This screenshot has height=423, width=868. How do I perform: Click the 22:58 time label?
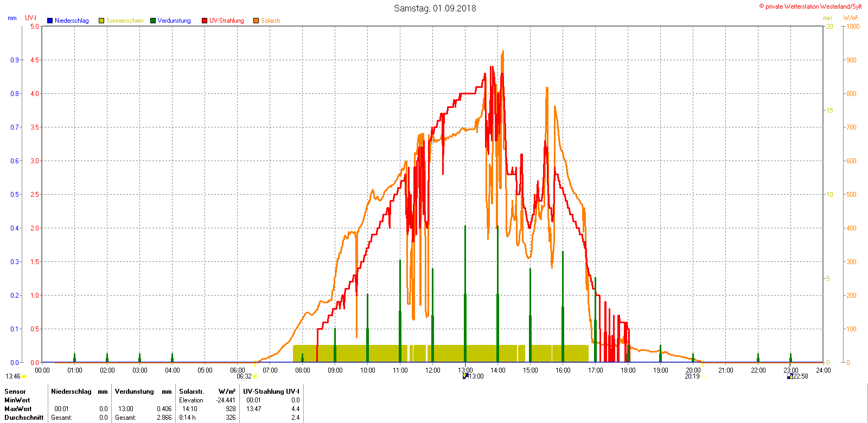click(801, 376)
